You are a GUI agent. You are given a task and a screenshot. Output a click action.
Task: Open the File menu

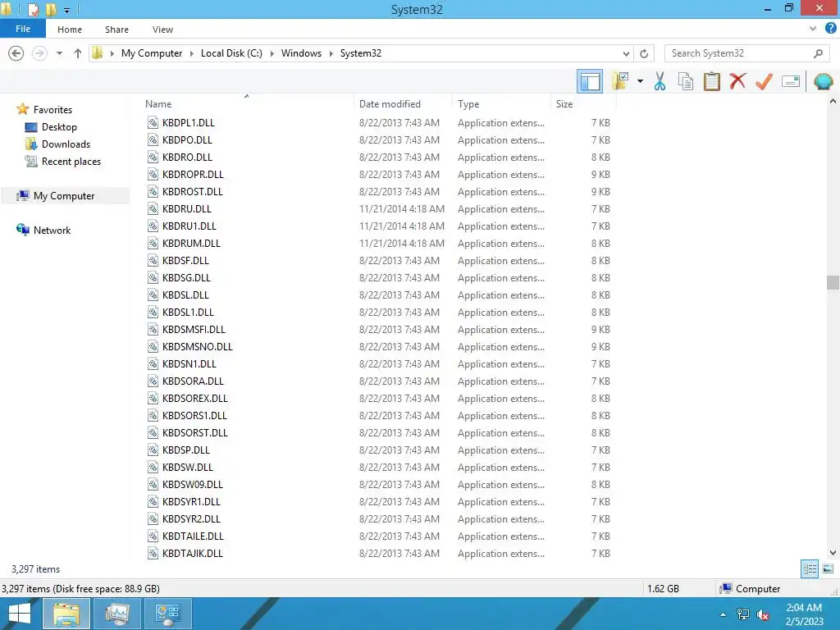23,29
